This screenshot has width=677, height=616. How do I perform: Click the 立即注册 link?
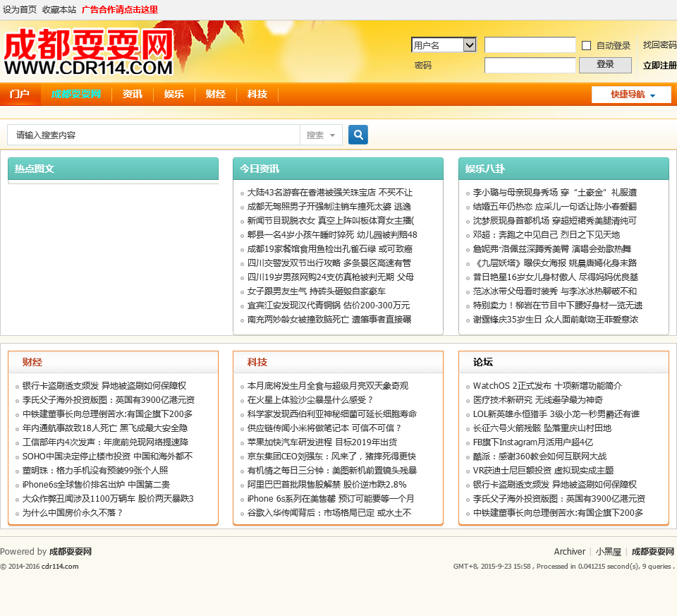(659, 66)
